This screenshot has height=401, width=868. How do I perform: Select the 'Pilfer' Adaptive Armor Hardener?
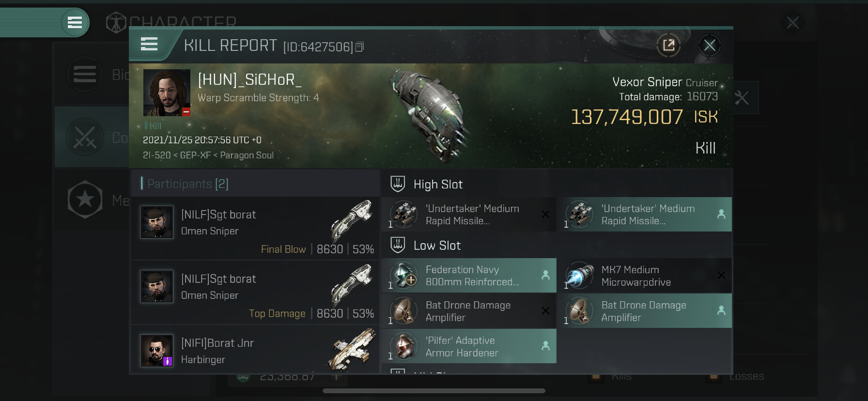(469, 346)
